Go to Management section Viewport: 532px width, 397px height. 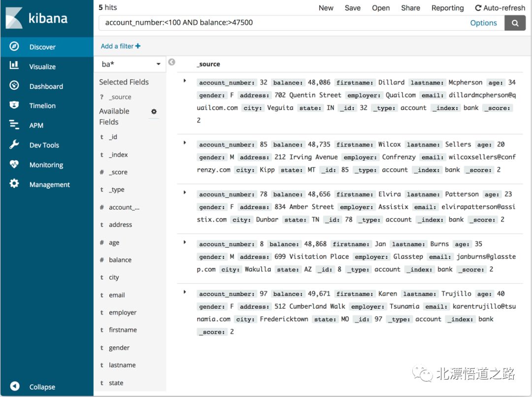[x=47, y=184]
